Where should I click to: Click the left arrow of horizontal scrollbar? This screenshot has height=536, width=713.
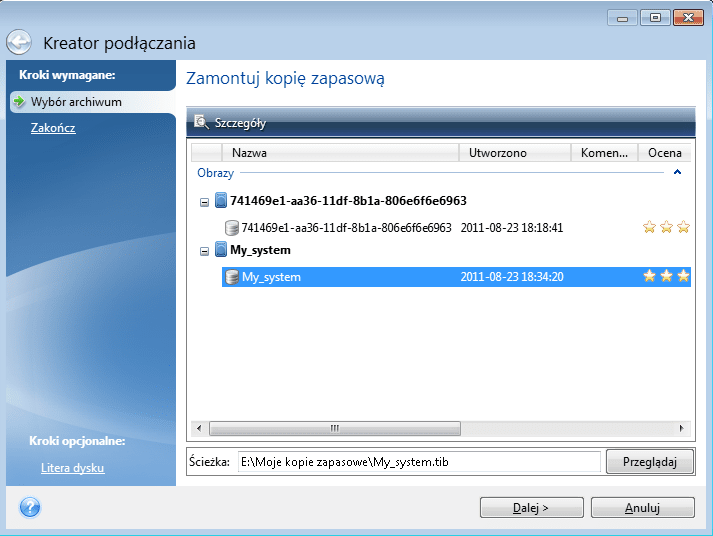coord(199,428)
